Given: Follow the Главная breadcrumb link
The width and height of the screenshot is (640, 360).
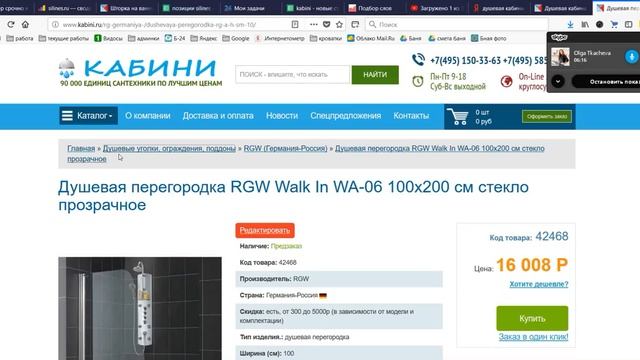Looking at the screenshot, I should [81, 149].
